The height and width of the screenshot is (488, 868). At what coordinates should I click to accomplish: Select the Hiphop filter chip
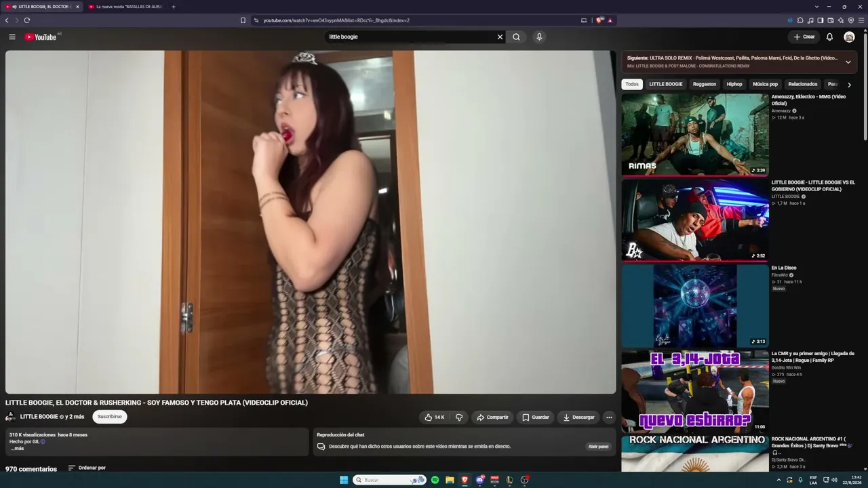(734, 84)
